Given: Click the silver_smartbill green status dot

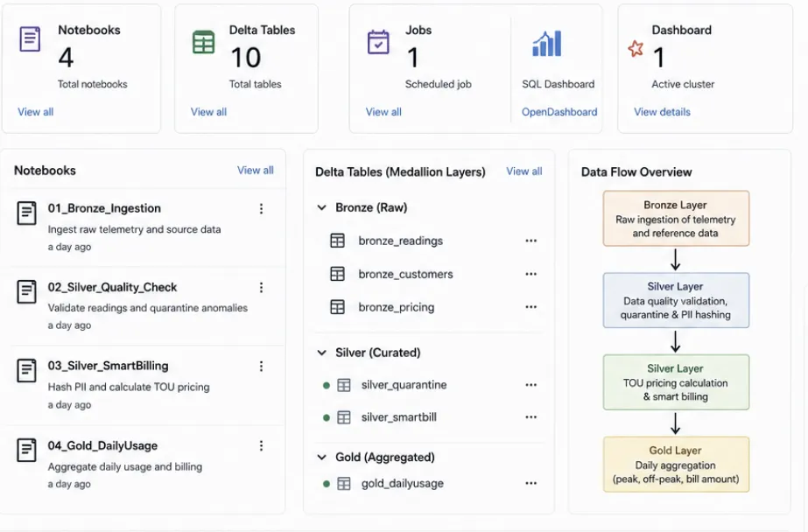Looking at the screenshot, I should click(327, 417).
